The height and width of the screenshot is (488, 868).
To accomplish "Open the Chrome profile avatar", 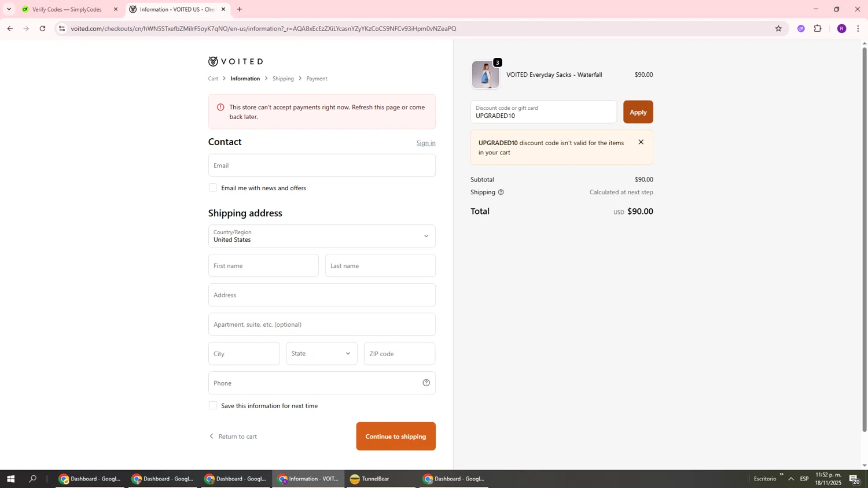I will click(842, 28).
